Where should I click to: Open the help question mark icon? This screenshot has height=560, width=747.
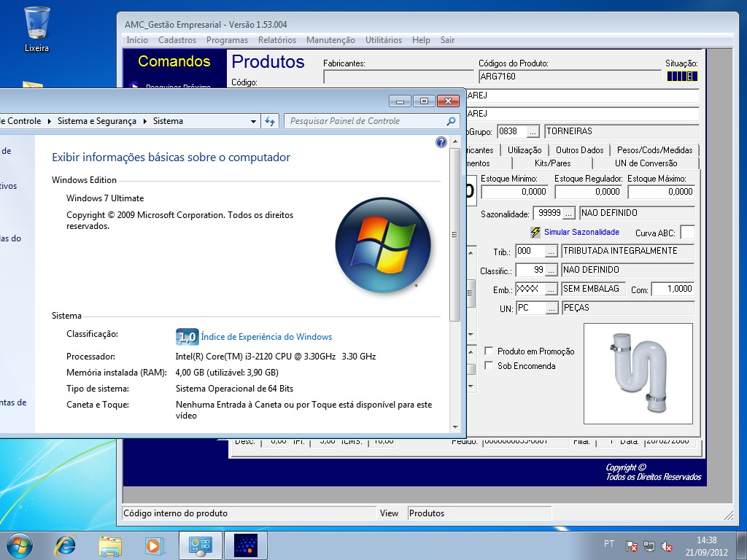441,142
